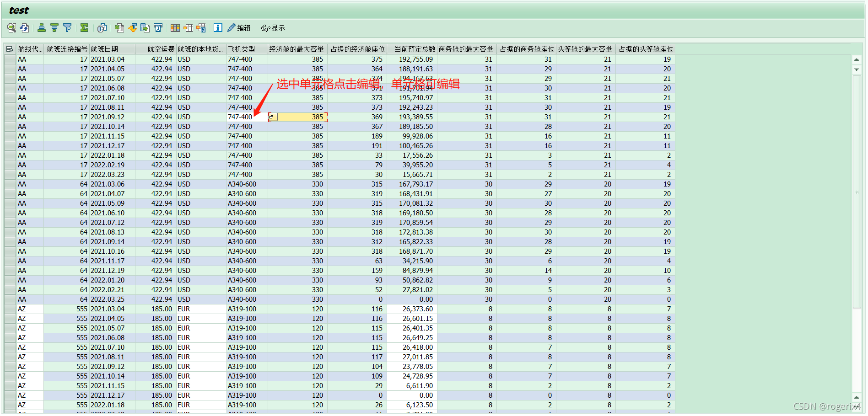Click the 显示 display glasses button
This screenshot has height=416, width=868.
click(x=273, y=28)
